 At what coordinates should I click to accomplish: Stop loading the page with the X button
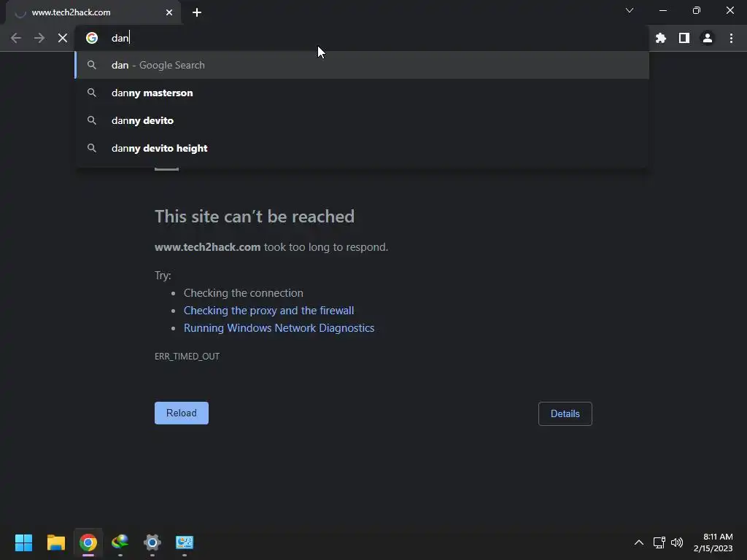tap(63, 38)
